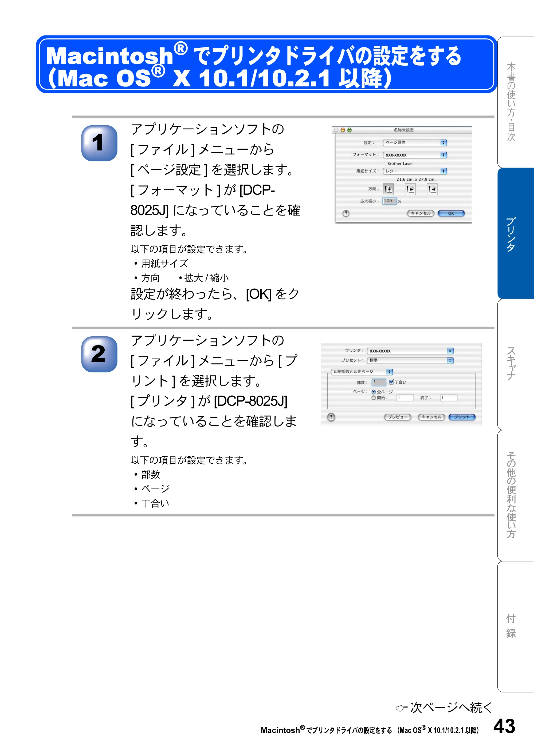Click キャンセル in the page setup dialog
Viewport: 534px width, 756px height.
coord(421,213)
